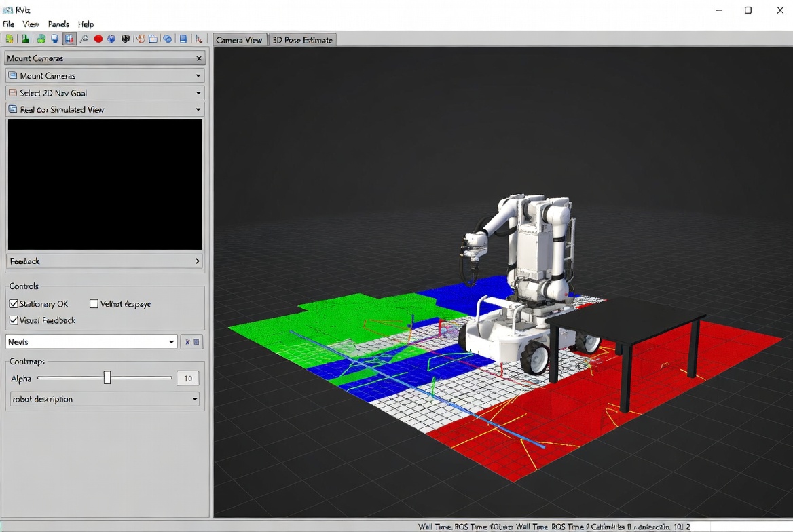Click the Real or Simulated View row icon
The image size is (793, 532).
pos(13,109)
